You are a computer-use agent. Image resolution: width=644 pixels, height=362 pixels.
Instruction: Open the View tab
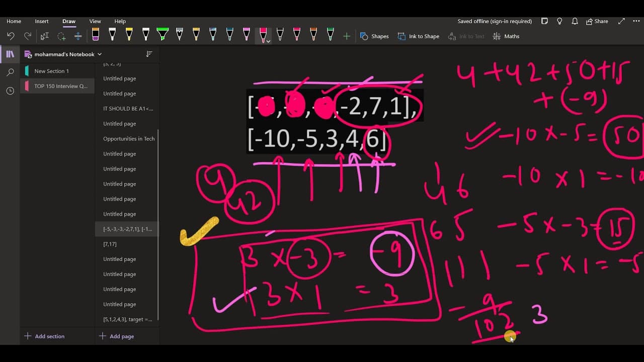(x=95, y=21)
